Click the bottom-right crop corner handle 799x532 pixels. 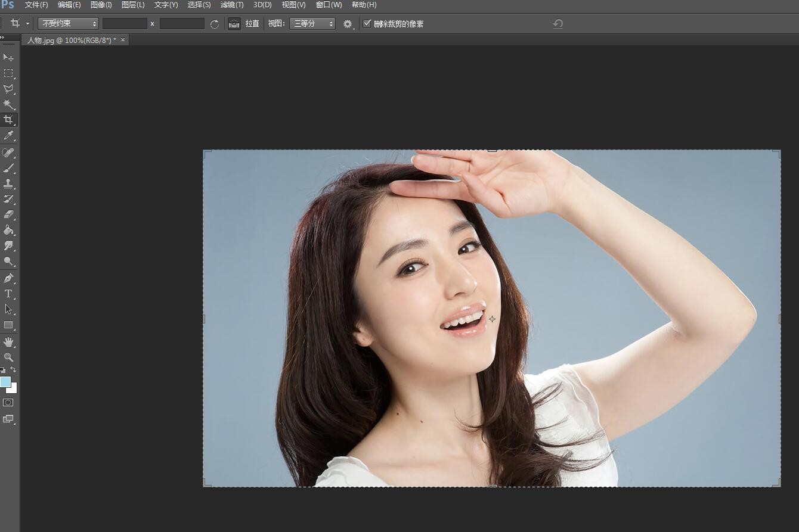777,483
